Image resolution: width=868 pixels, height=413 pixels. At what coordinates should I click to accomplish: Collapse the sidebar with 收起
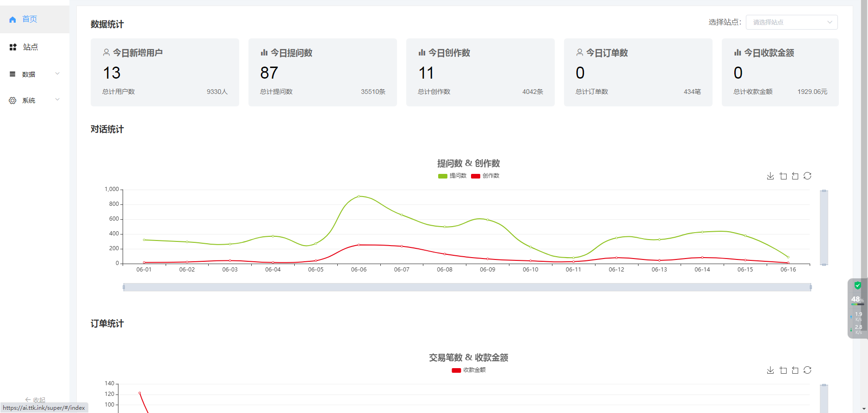[x=35, y=400]
